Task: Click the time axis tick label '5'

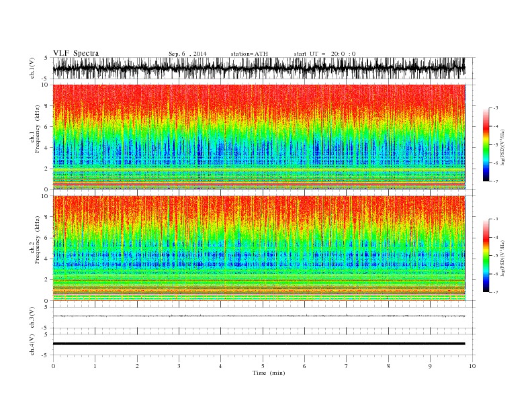Action: click(x=263, y=366)
